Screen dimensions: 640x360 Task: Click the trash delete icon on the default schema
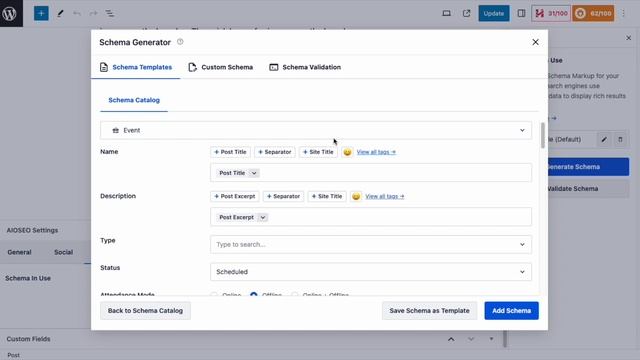coord(620,140)
